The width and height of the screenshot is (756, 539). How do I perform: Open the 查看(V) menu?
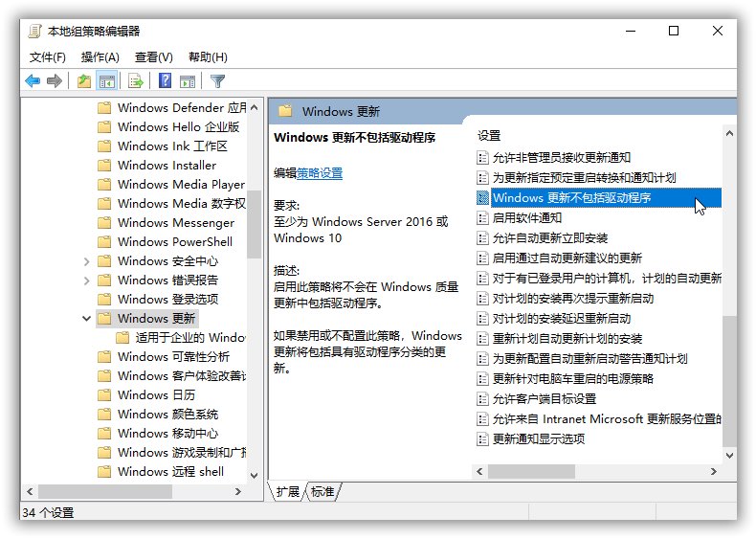(154, 57)
